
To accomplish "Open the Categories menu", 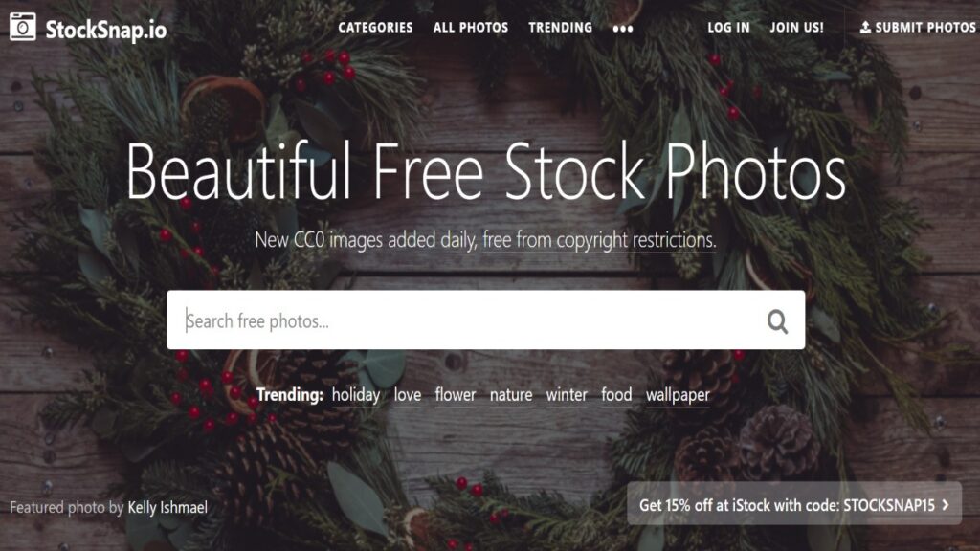I will click(375, 28).
